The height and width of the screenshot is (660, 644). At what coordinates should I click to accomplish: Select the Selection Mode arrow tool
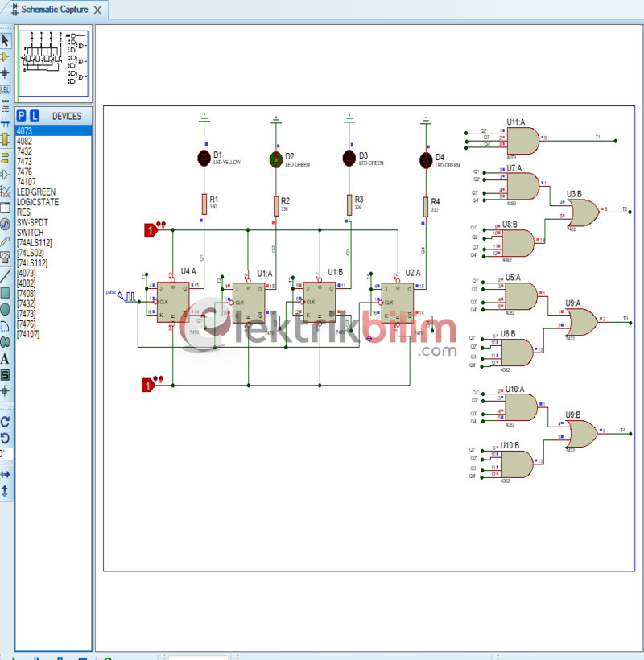pyautogui.click(x=5, y=40)
